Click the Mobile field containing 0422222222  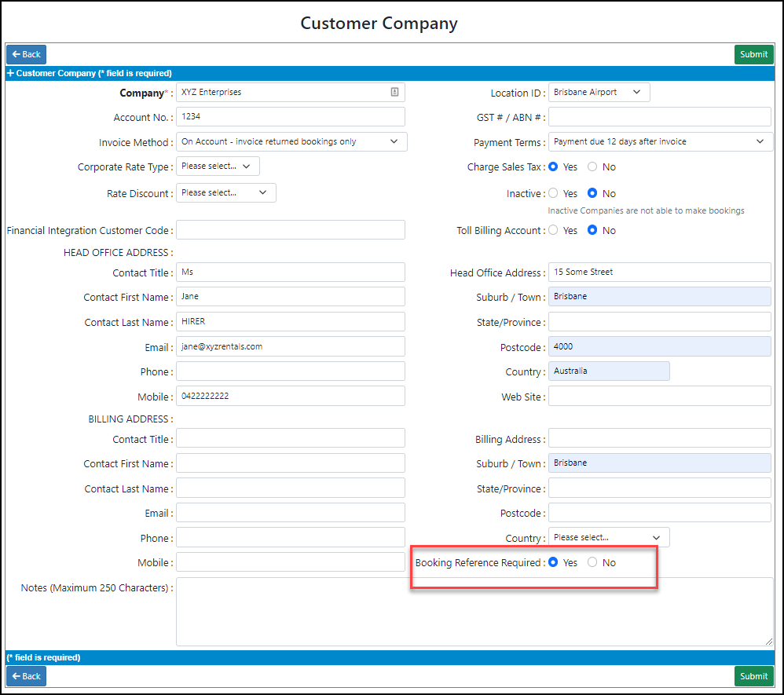coord(291,396)
